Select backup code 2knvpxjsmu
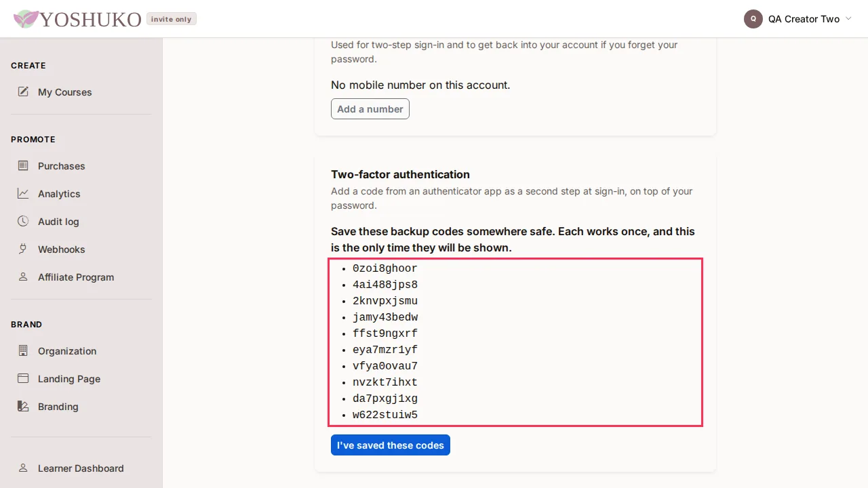The width and height of the screenshot is (868, 488). coord(385,301)
